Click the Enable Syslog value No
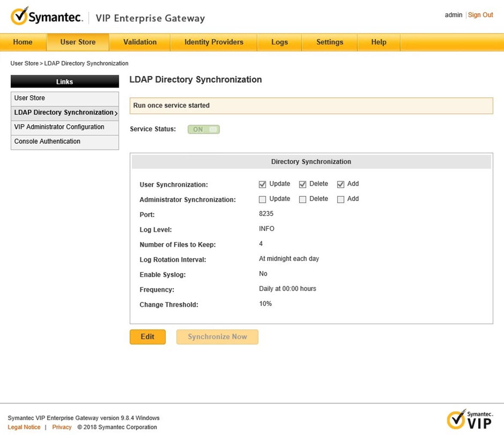 [263, 274]
